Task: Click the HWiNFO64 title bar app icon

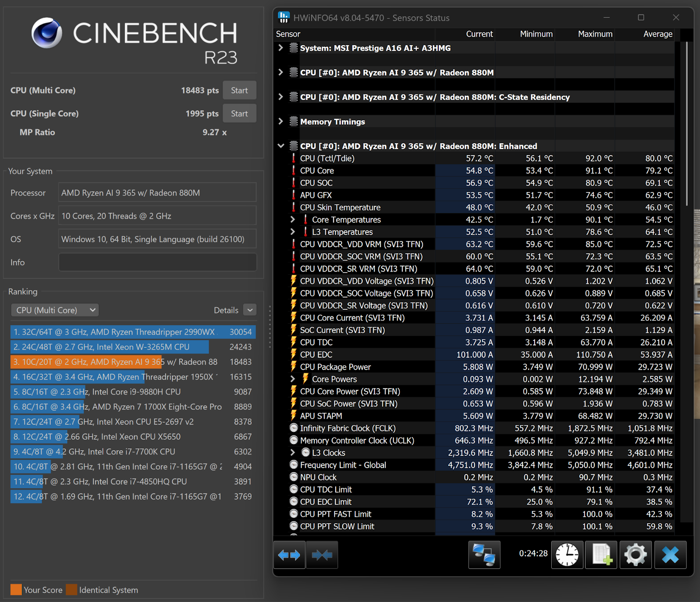Action: point(283,17)
